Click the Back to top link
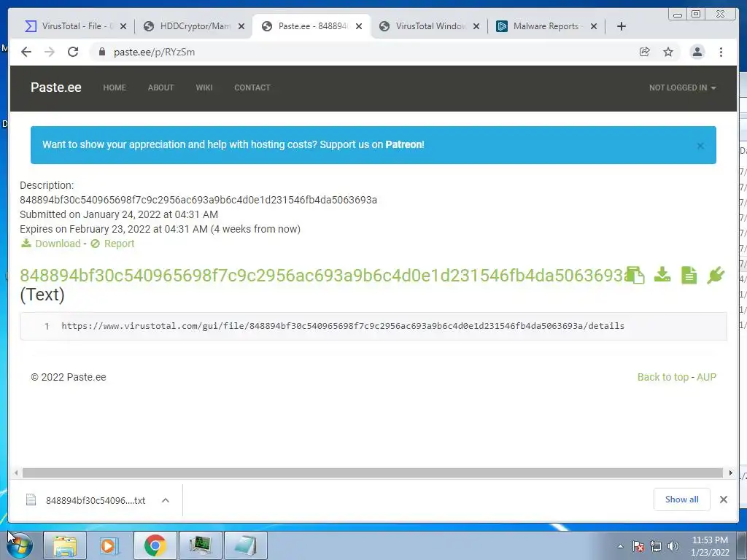This screenshot has width=747, height=560. (x=662, y=377)
